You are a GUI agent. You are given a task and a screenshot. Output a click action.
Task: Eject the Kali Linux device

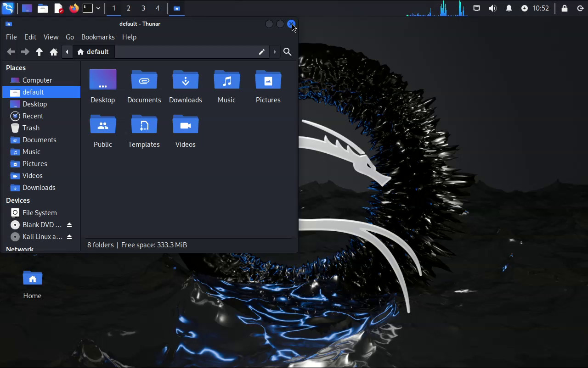tap(69, 237)
